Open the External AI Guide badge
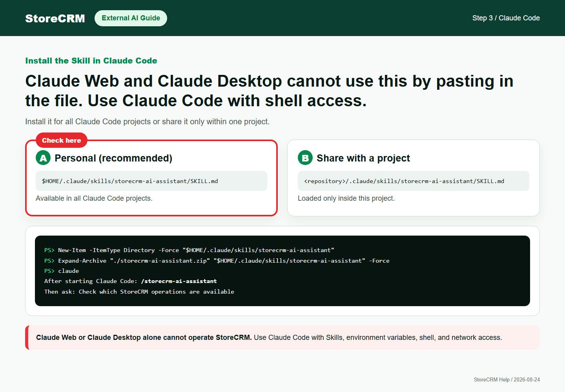 tap(131, 18)
